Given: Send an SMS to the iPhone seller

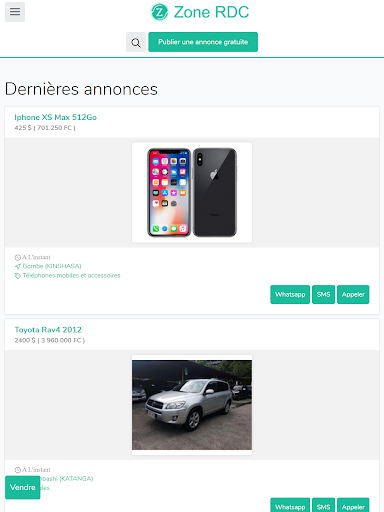Looking at the screenshot, I should tap(323, 294).
